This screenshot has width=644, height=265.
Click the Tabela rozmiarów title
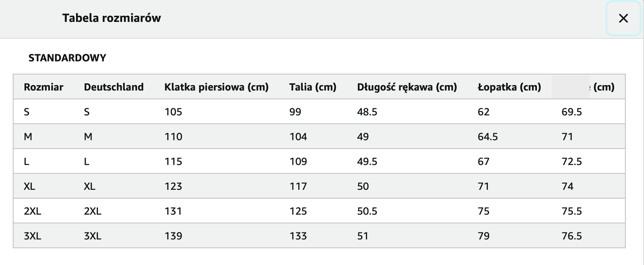click(x=111, y=18)
